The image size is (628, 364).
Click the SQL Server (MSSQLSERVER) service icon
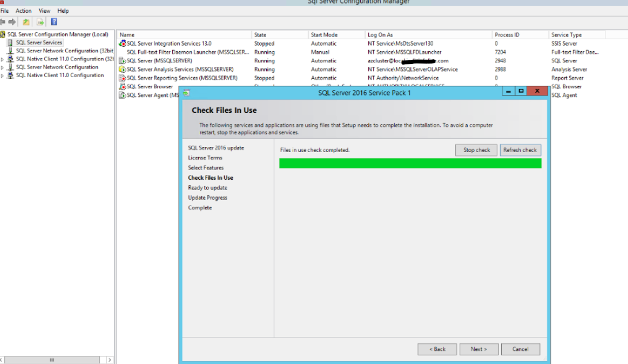(x=122, y=61)
